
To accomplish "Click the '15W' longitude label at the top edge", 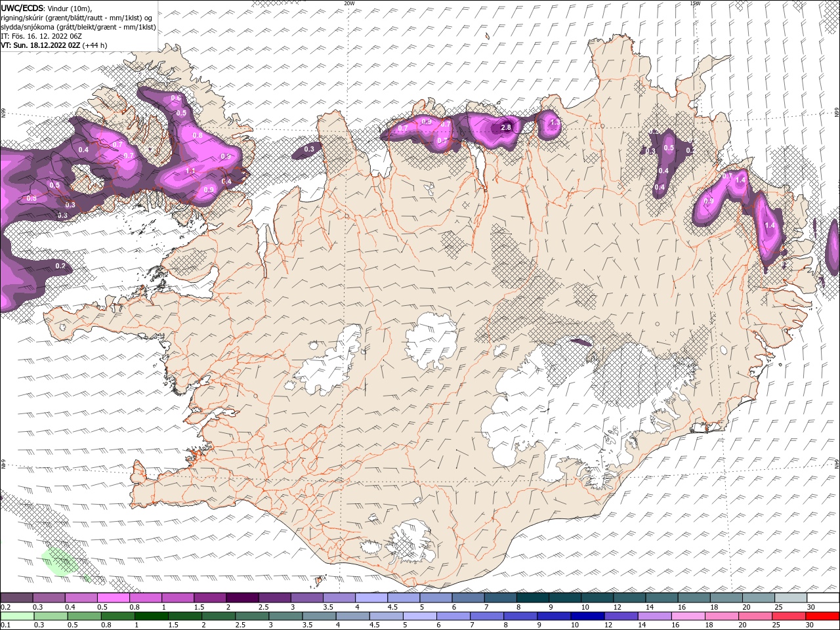I will [695, 3].
